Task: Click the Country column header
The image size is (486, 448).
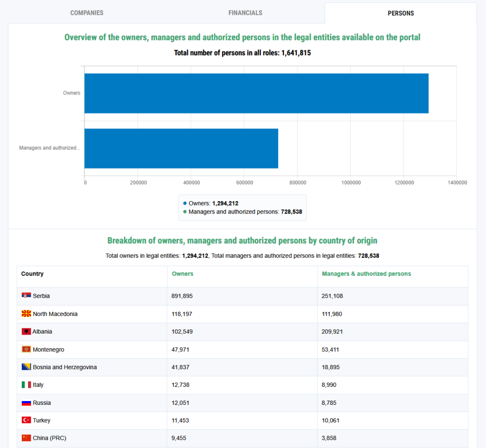Action: [32, 273]
